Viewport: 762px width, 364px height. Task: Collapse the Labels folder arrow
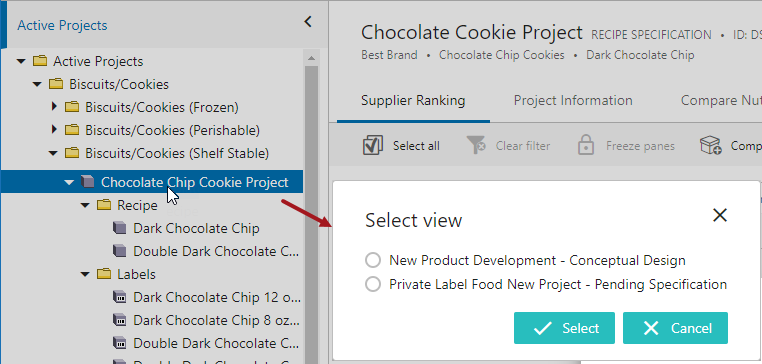pos(86,275)
